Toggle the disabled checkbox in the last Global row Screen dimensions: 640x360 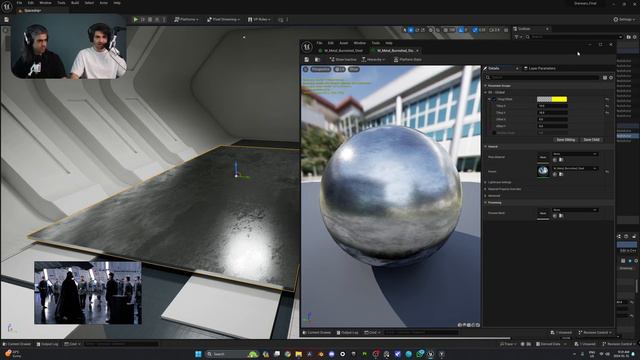pos(493,133)
